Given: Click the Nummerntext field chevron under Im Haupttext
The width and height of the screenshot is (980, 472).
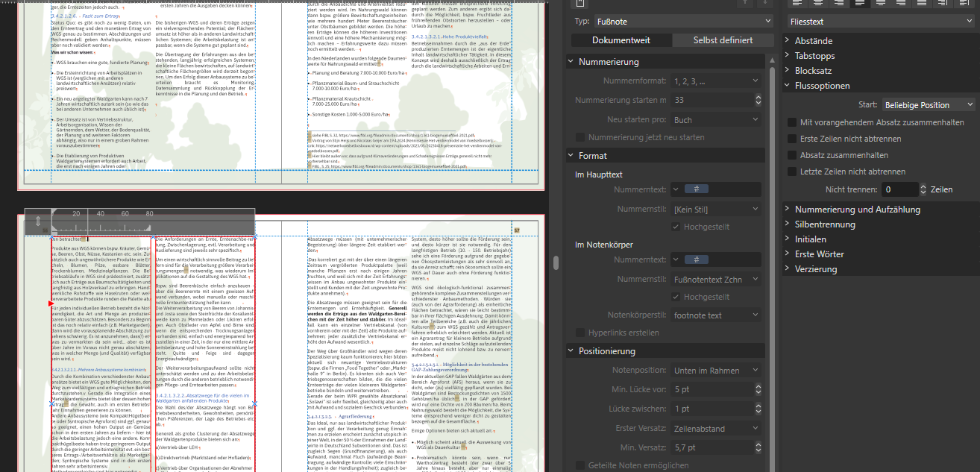Looking at the screenshot, I should [x=676, y=189].
